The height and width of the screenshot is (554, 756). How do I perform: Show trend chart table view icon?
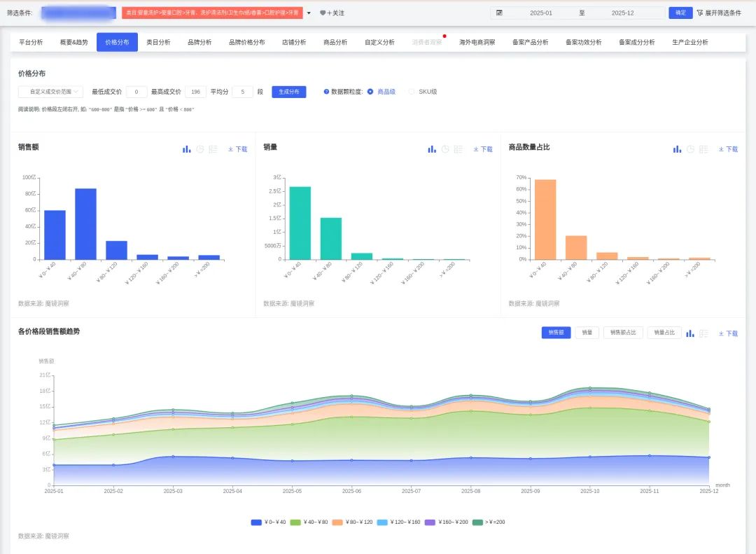704,333
